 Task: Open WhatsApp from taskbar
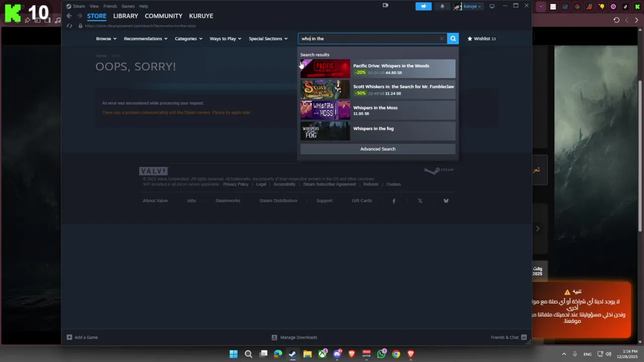pyautogui.click(x=381, y=354)
